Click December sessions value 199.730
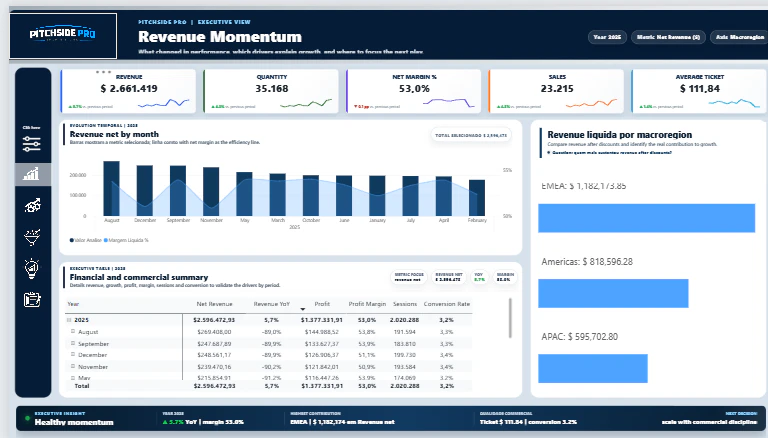 [x=405, y=355]
